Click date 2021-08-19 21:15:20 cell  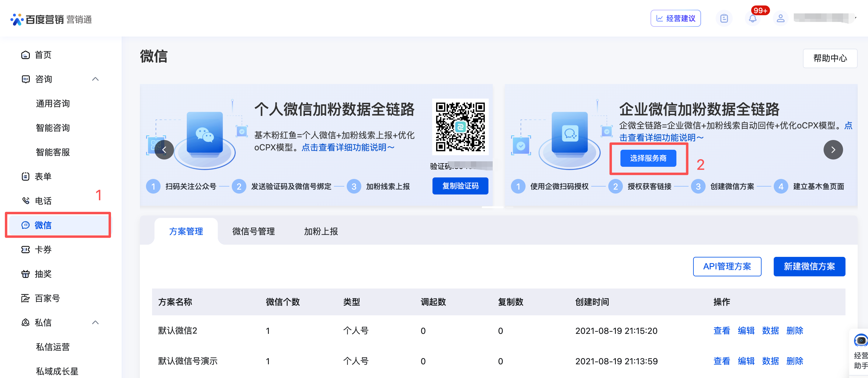pyautogui.click(x=616, y=331)
